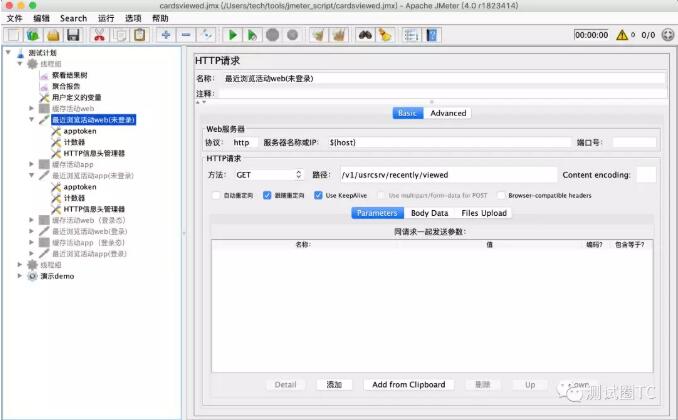The width and height of the screenshot is (678, 420).
Task: Click the 服务器名称或IP field with ${host}
Action: click(x=449, y=142)
